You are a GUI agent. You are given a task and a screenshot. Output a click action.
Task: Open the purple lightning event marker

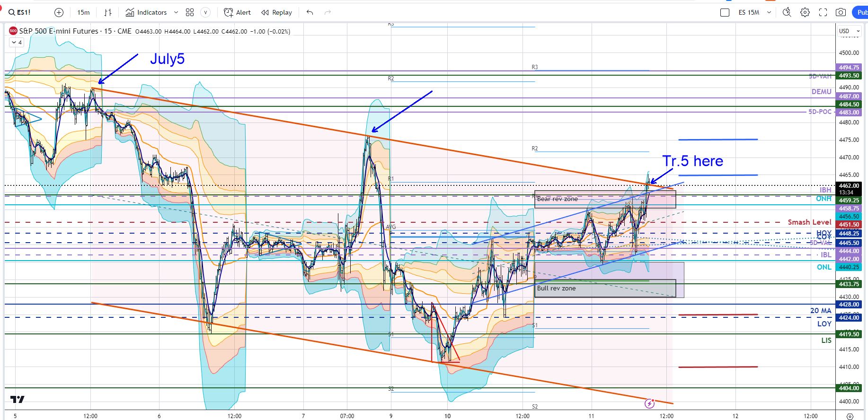pos(650,403)
